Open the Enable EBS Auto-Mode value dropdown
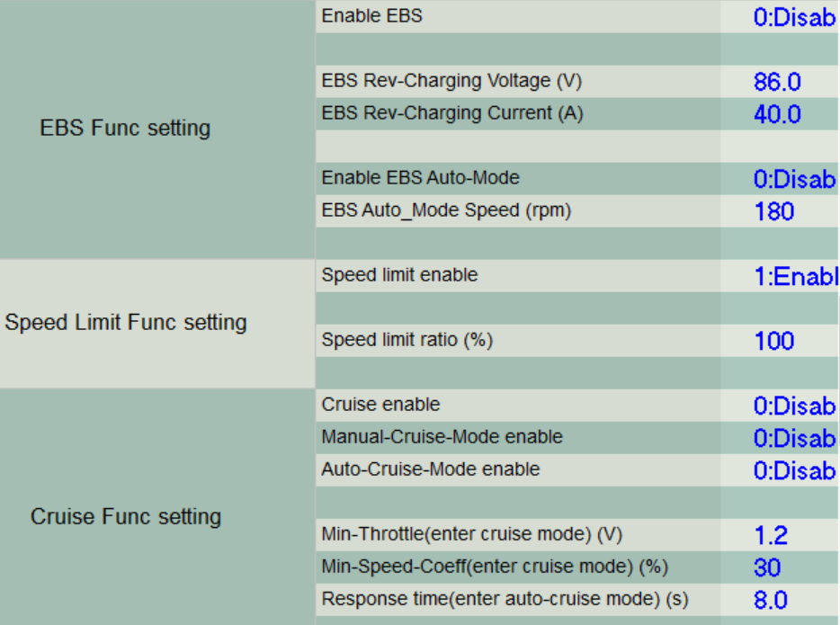The image size is (840, 625). pyautogui.click(x=793, y=179)
